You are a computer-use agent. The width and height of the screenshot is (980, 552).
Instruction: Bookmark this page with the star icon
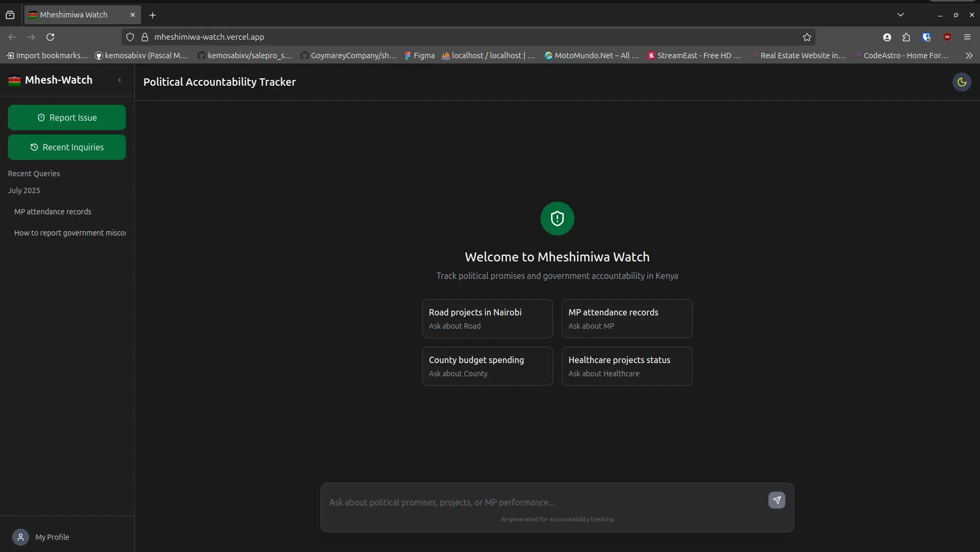click(x=807, y=37)
